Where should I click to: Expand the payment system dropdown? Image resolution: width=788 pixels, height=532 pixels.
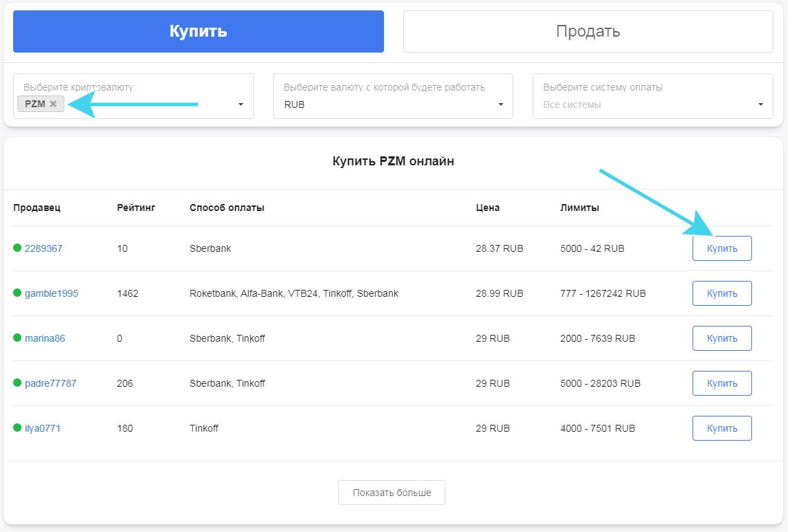coord(653,96)
